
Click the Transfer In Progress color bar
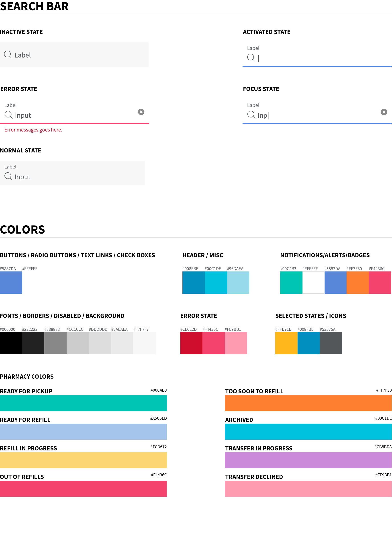[308, 460]
